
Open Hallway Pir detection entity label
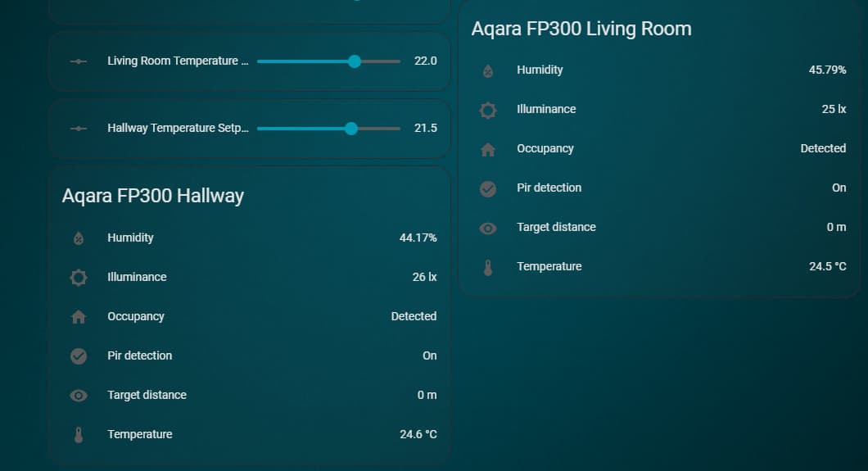tap(139, 356)
